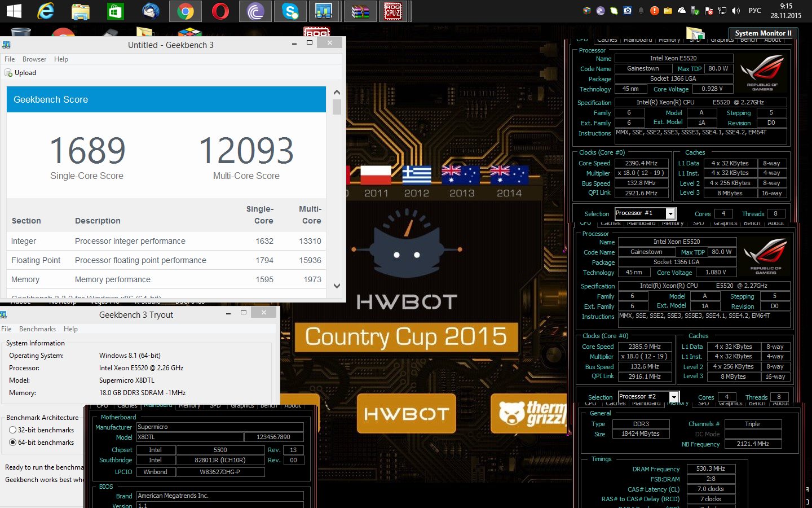Click the Upload icon in Geekbench 3
This screenshot has height=508, width=812.
8,73
